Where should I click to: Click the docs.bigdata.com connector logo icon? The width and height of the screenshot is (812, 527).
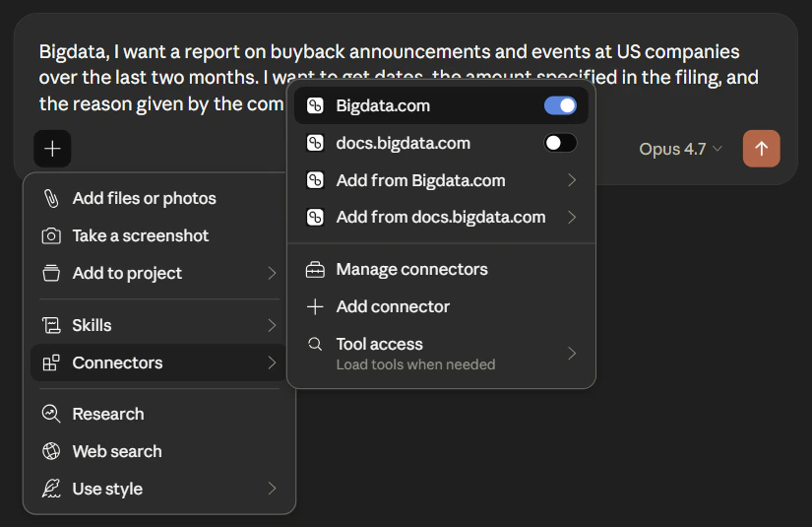[315, 143]
